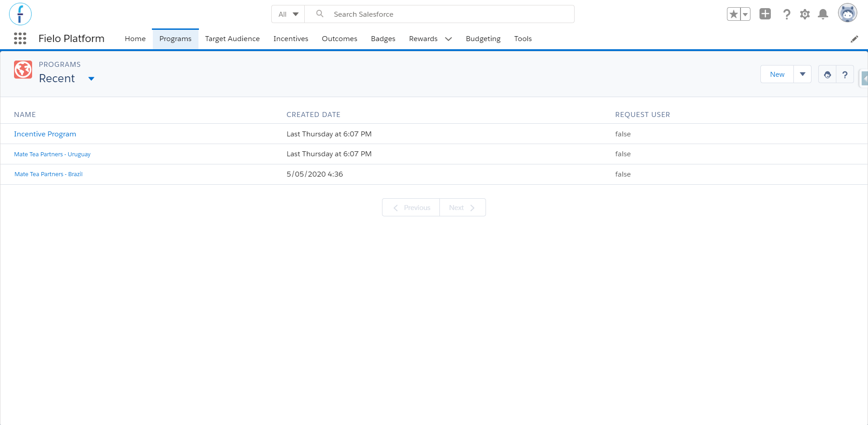The height and width of the screenshot is (425, 868).
Task: Click the Fielo Platform app name
Action: (x=71, y=39)
